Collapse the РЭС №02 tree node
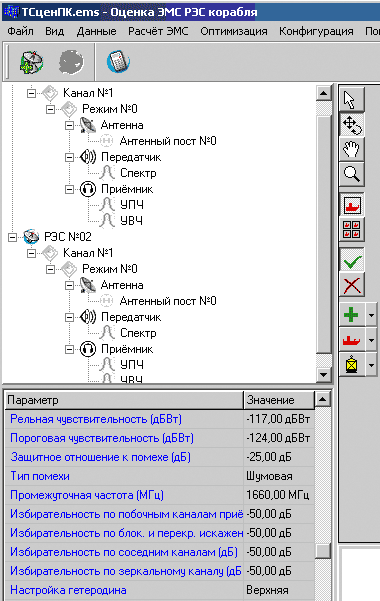Viewport: 380px width, 601px height. point(12,237)
